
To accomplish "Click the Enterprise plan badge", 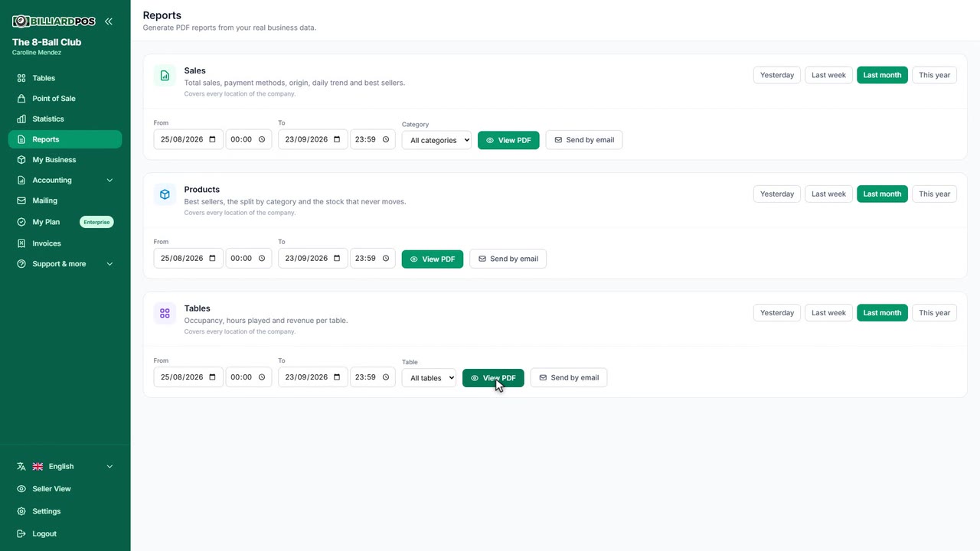I will click(96, 222).
